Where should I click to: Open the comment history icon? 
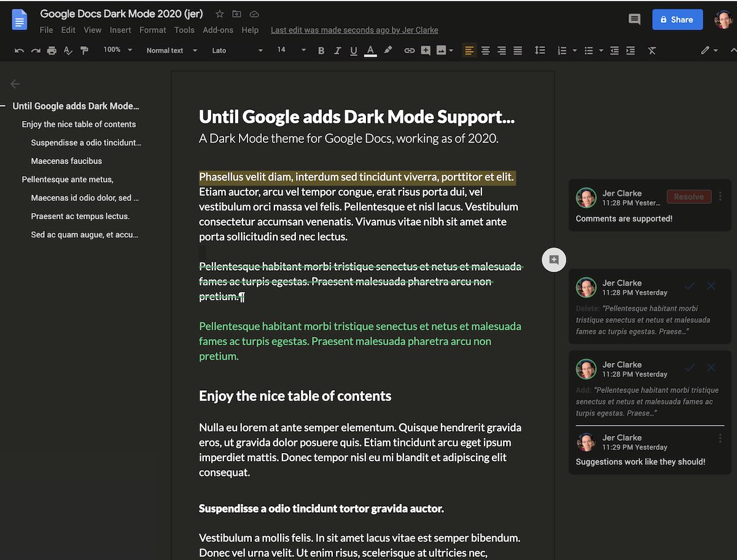(x=634, y=20)
